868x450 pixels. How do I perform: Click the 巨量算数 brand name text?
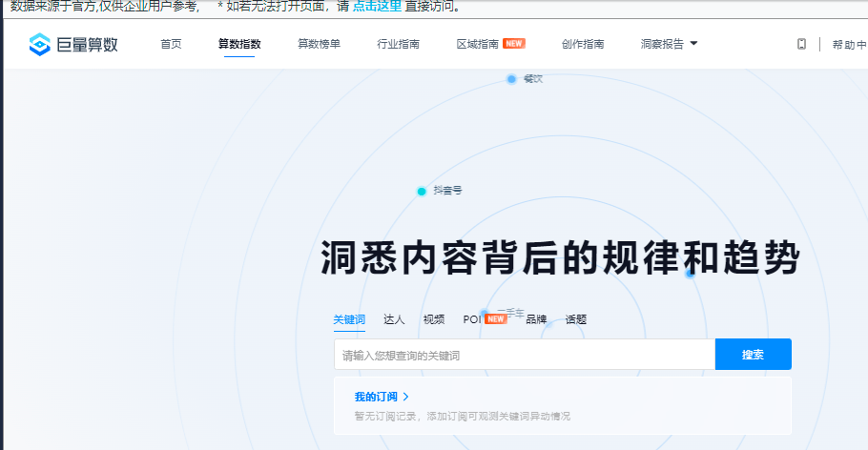[x=88, y=44]
